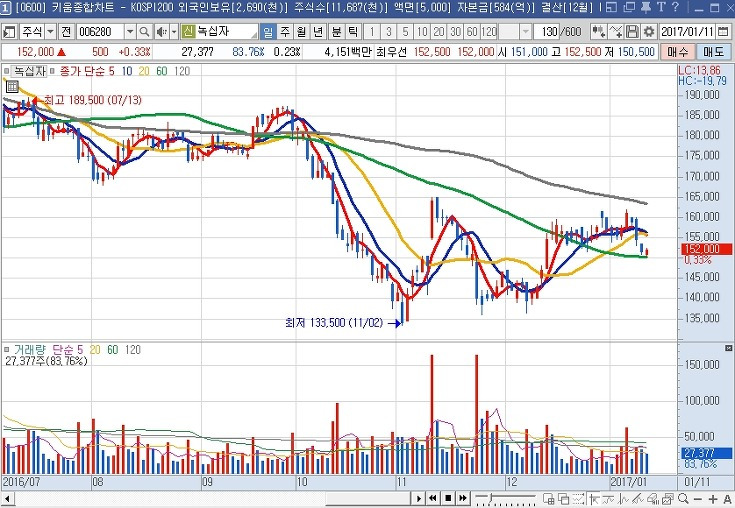Click the diagonal line chart icon in bottom bar
The image size is (735, 508).
(x=638, y=498)
